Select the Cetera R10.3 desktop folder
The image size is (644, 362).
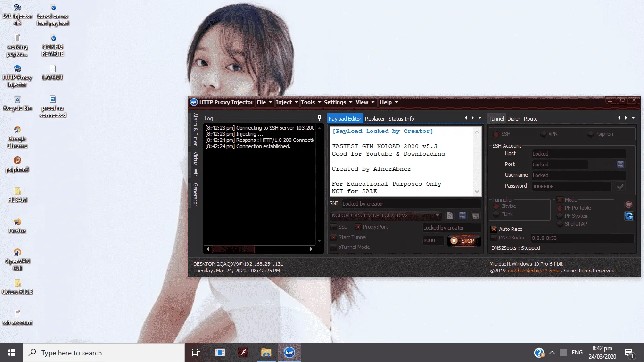(17, 287)
